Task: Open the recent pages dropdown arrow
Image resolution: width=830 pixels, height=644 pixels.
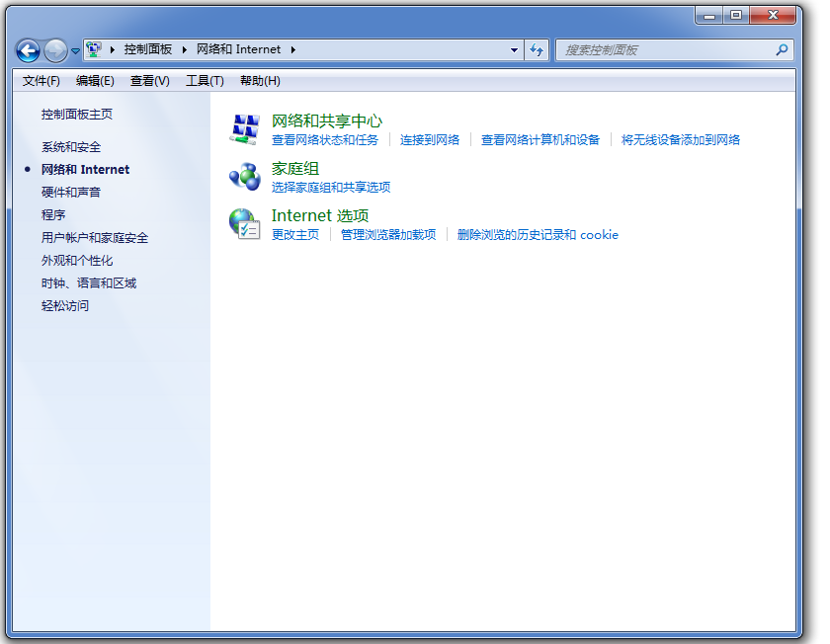Action: [75, 51]
